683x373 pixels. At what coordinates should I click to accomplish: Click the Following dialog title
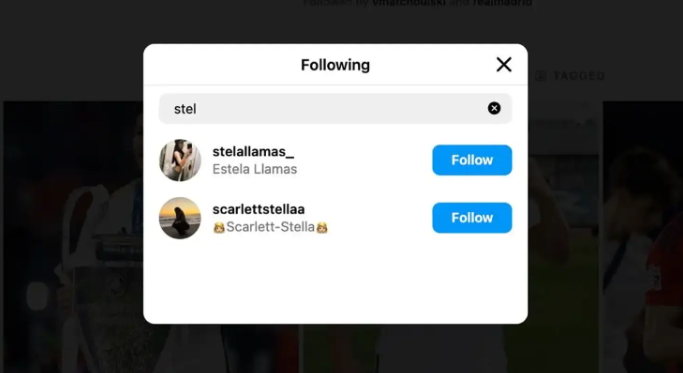[335, 65]
